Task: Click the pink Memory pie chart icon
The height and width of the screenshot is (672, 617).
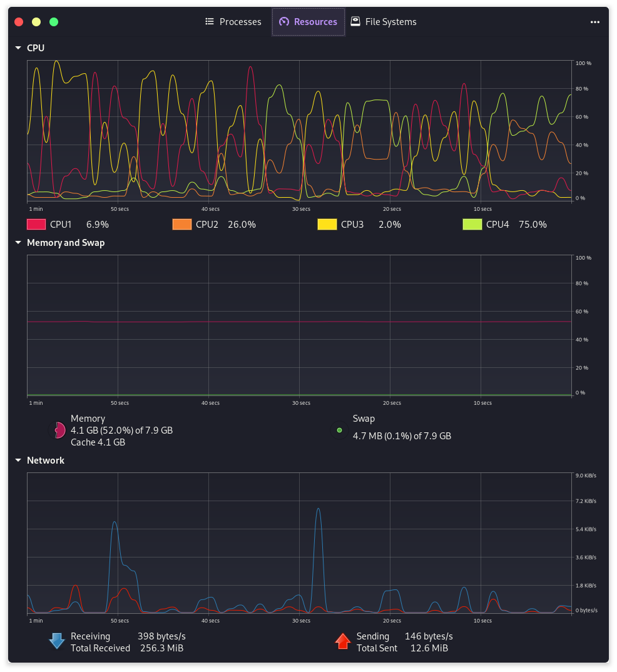Action: click(x=57, y=430)
